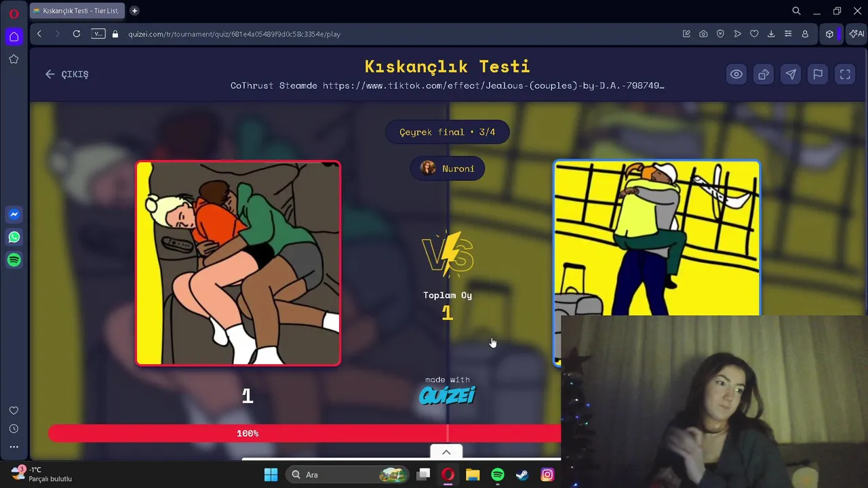Click the Ara search box on taskbar
This screenshot has width=868, height=488.
click(348, 475)
